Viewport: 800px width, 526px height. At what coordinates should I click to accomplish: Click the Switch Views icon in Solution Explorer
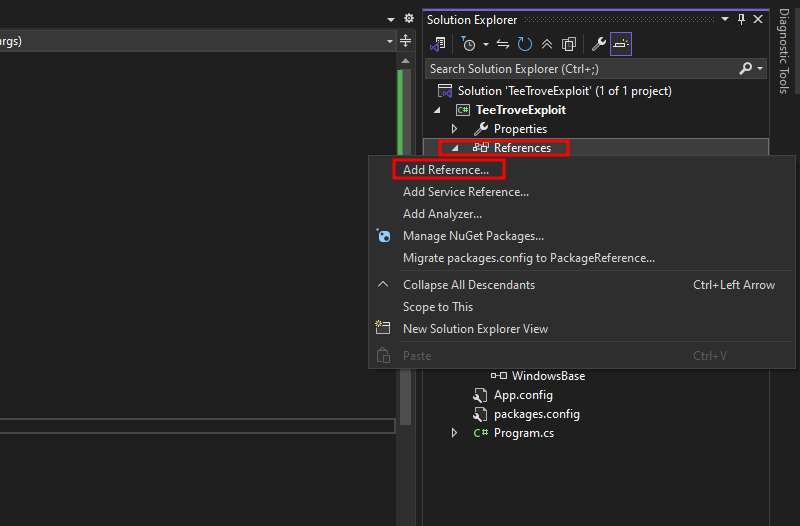point(438,44)
